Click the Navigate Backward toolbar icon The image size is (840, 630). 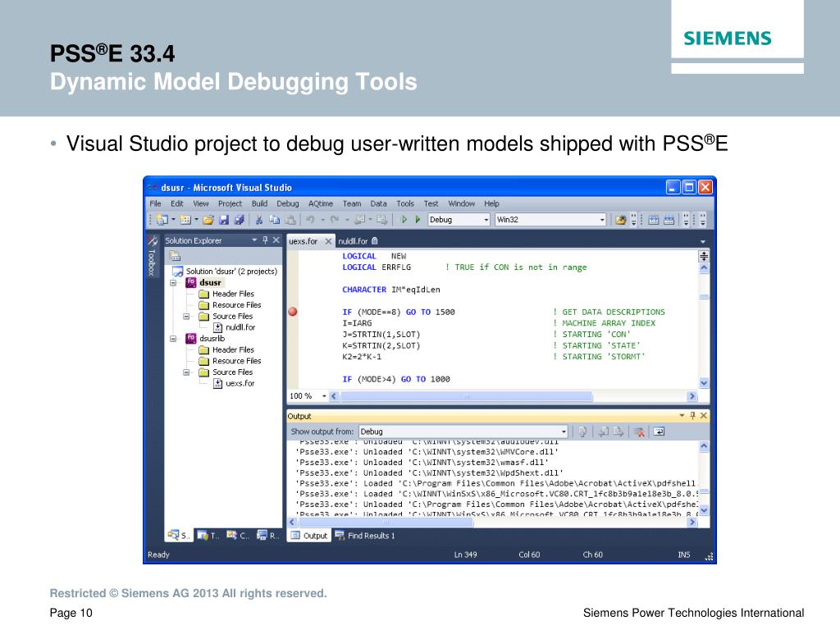(360, 220)
